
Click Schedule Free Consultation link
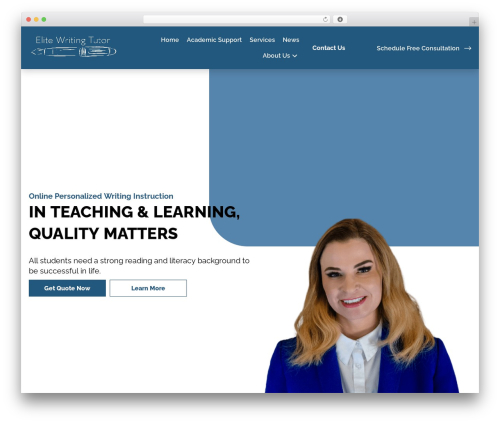pyautogui.click(x=418, y=48)
